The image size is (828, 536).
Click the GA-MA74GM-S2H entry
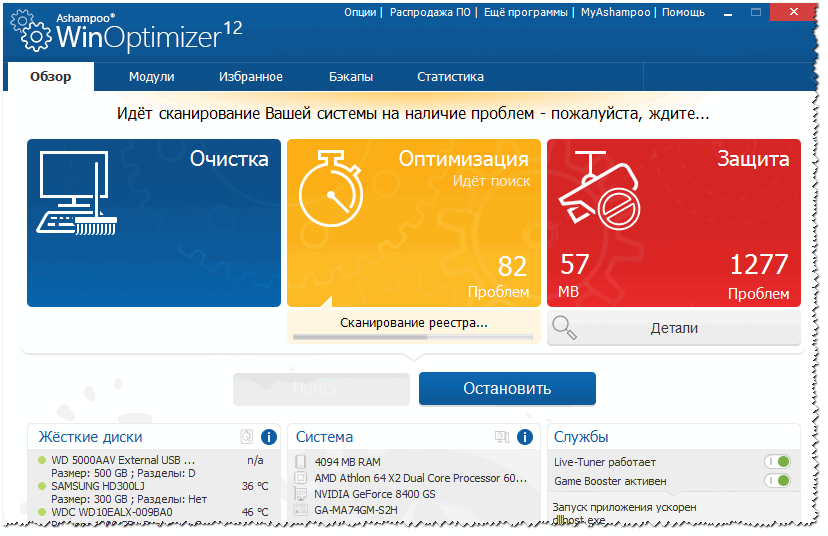click(x=356, y=510)
